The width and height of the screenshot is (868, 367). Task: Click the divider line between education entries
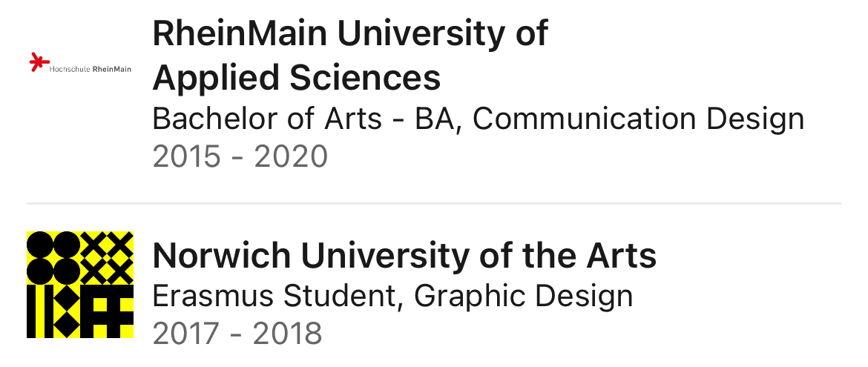434,203
